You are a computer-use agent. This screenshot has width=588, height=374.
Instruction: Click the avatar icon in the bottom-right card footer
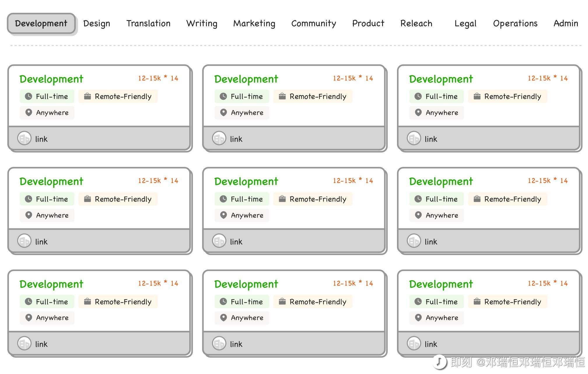[x=414, y=343]
